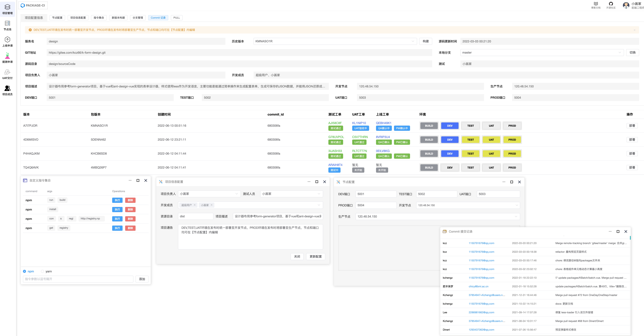Open 上线申请 sidebar icon
Screen dimensions: 644x336
[7, 42]
